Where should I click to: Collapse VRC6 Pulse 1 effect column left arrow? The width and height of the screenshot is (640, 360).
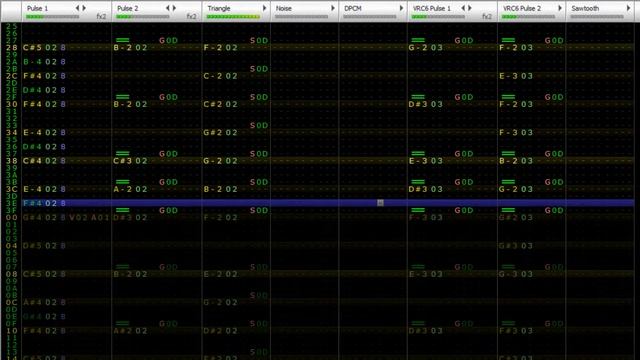[x=463, y=8]
